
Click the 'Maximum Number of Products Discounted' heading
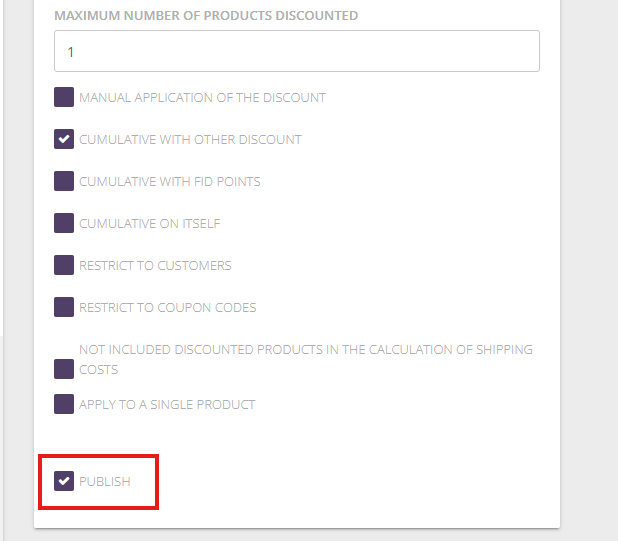click(x=206, y=16)
